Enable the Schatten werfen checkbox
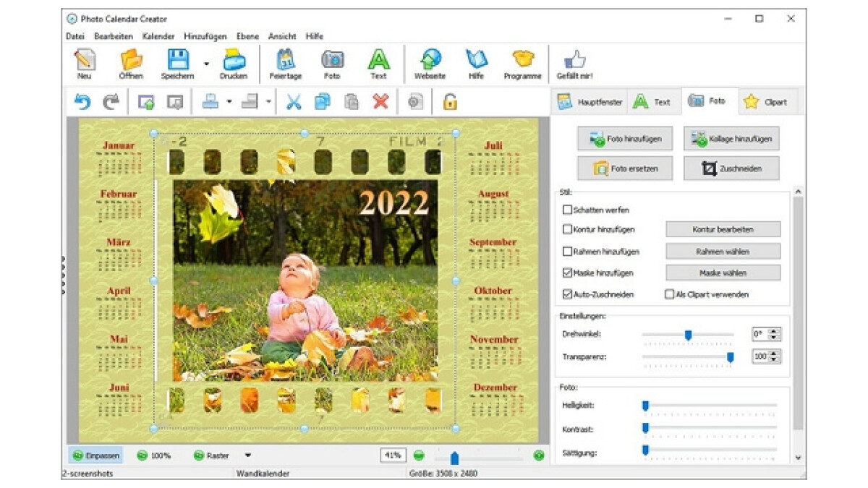Screen dimensions: 868x488 (567, 210)
